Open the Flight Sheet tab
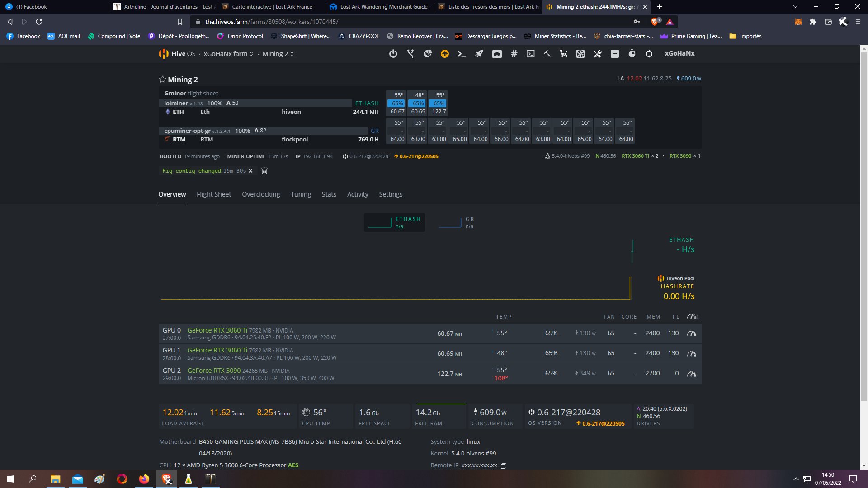The height and width of the screenshot is (488, 868). pyautogui.click(x=214, y=194)
